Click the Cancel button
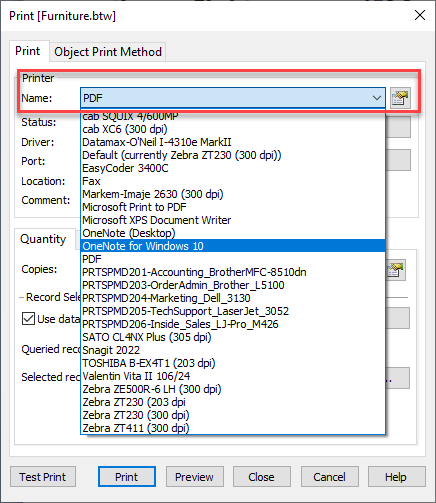436x503 pixels. coord(330,477)
